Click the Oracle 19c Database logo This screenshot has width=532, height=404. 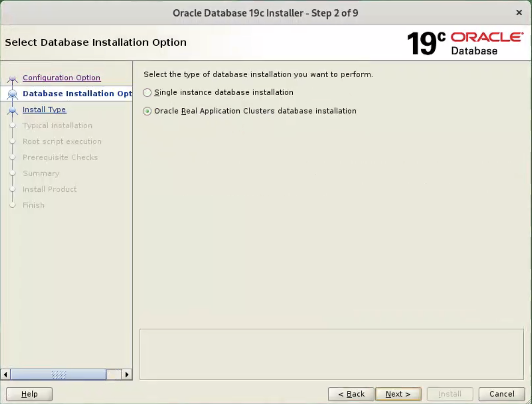click(x=465, y=43)
